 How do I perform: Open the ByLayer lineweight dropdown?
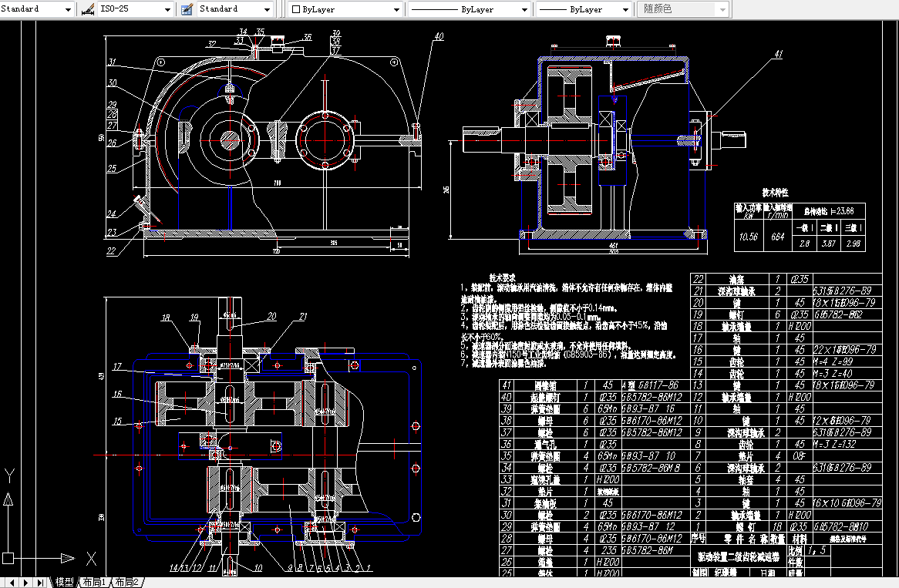coord(625,9)
